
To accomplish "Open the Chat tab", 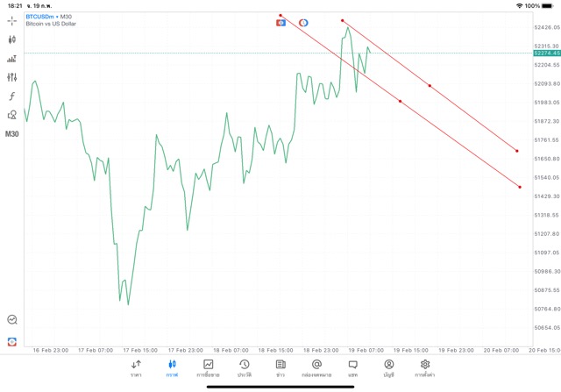I will [x=352, y=367].
